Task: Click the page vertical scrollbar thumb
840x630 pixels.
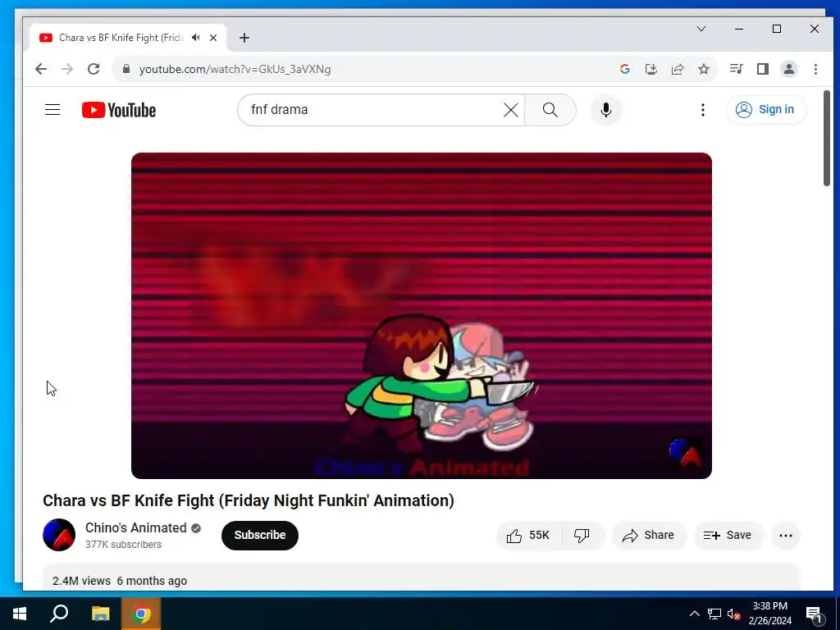Action: (827, 139)
